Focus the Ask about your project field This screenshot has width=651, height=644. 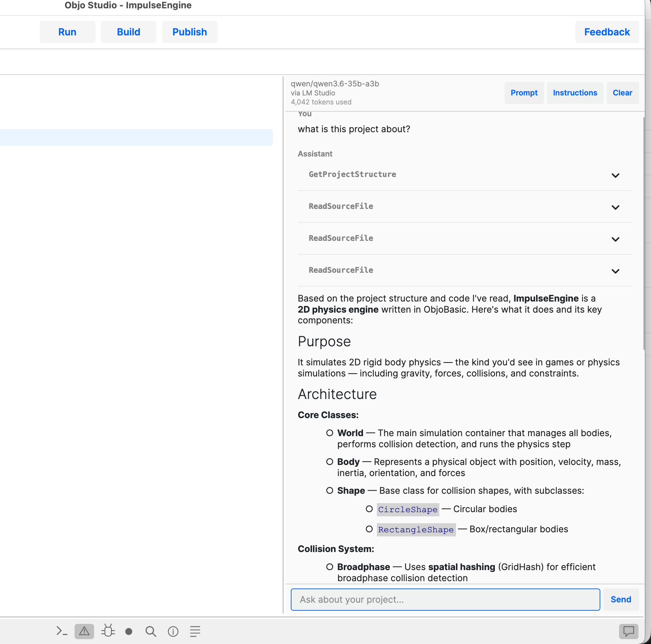coord(445,599)
